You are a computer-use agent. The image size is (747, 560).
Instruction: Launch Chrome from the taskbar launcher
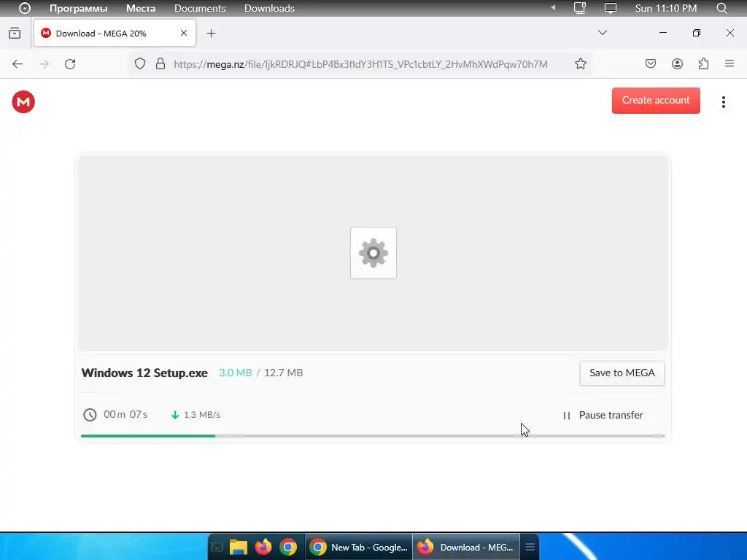tap(287, 547)
